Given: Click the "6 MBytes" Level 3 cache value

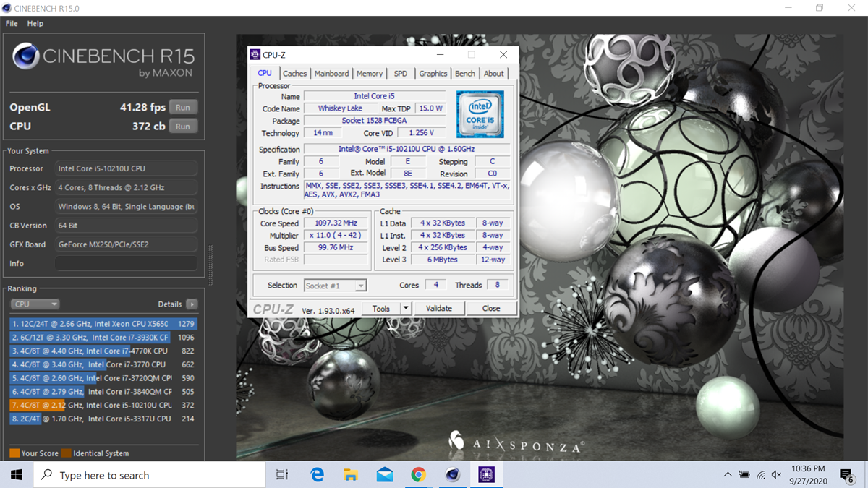Looking at the screenshot, I should (x=442, y=260).
